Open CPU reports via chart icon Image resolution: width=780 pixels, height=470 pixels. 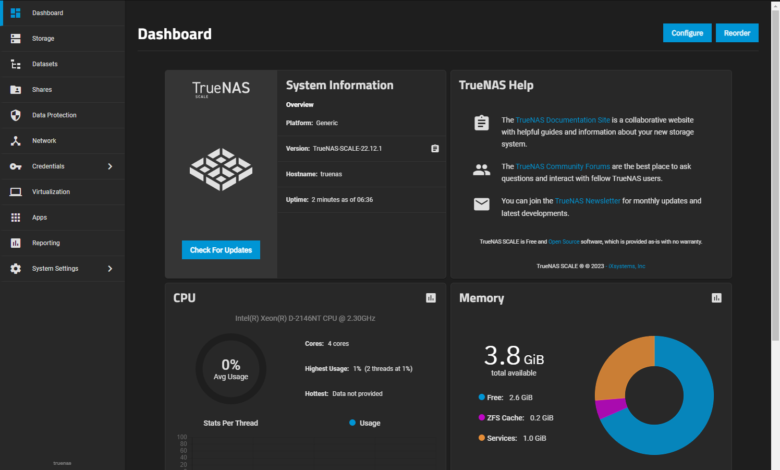pos(431,298)
